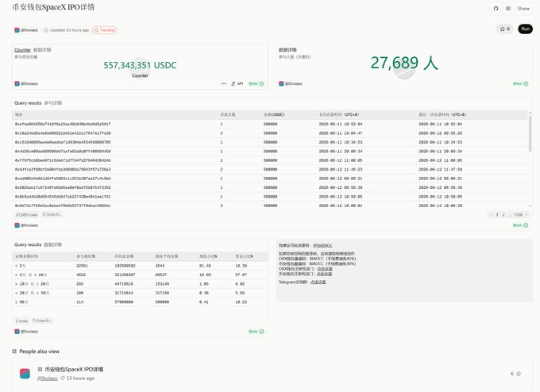
Task: Sort by the 参与地址数 column header
Action: (86, 256)
